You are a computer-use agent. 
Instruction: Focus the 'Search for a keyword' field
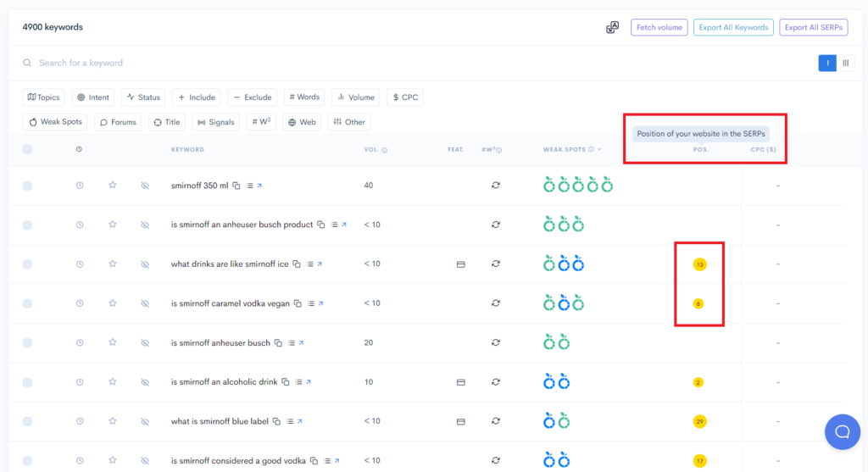tap(415, 63)
